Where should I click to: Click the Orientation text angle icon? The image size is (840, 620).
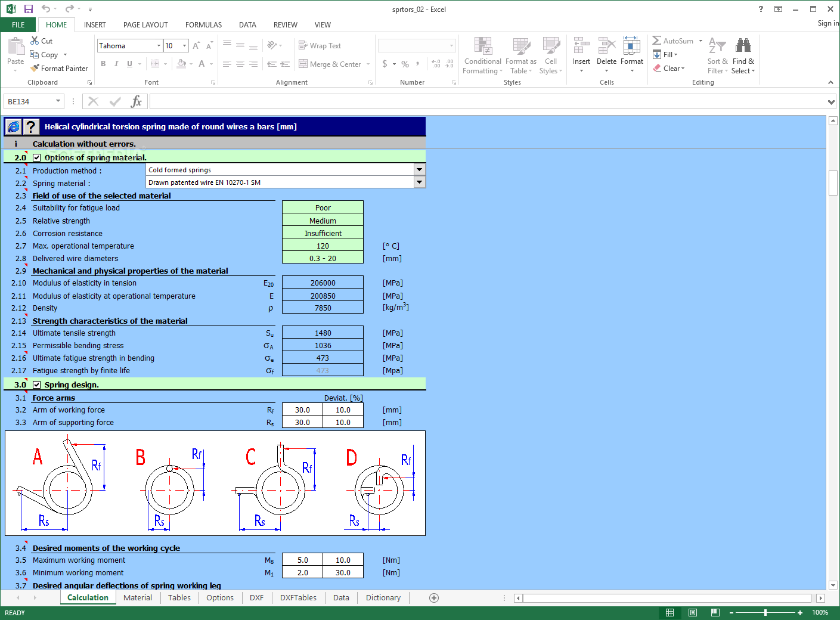click(x=272, y=45)
